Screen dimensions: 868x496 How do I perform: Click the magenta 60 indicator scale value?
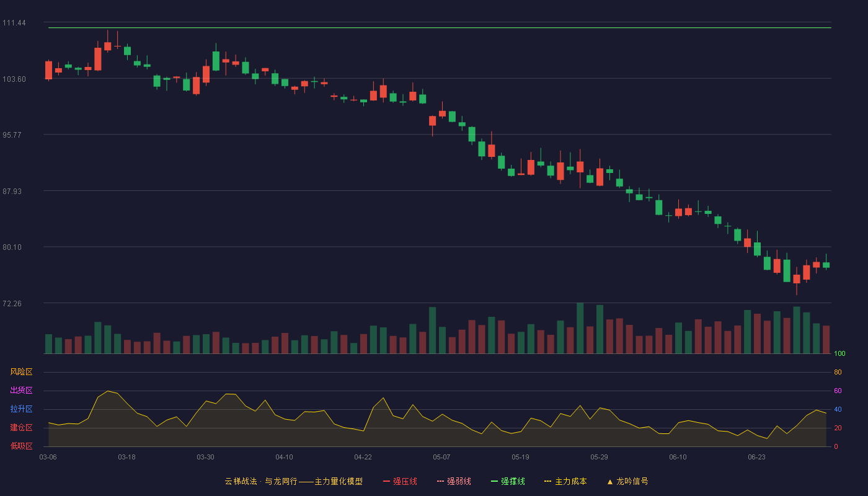pos(838,391)
